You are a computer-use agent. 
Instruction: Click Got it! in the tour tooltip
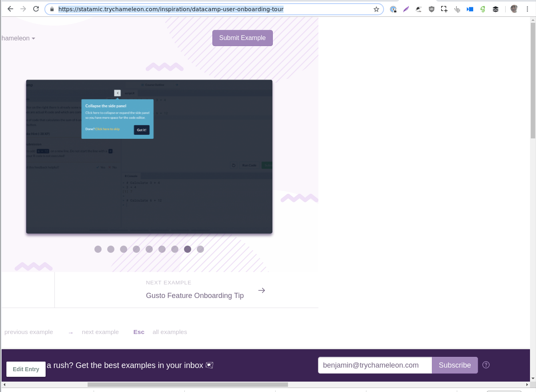pos(142,130)
